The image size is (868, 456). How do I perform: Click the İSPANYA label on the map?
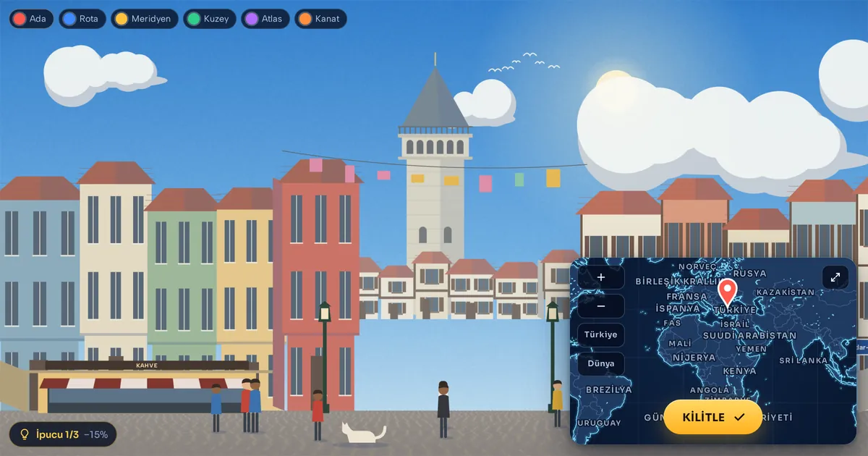pos(678,308)
